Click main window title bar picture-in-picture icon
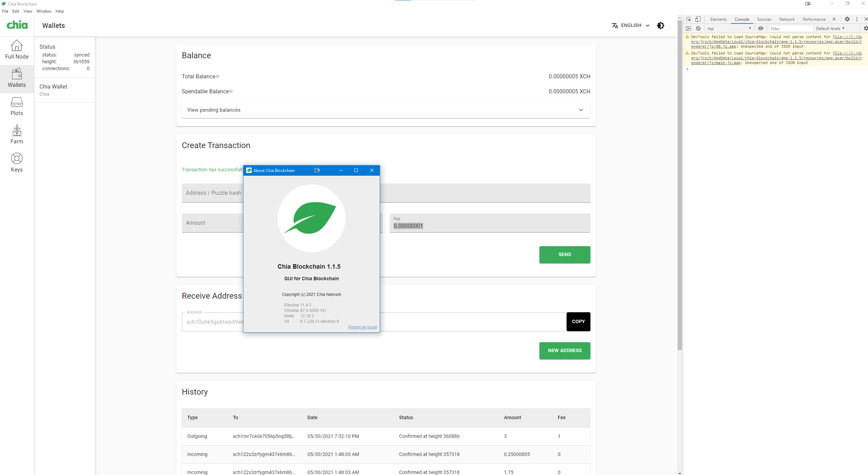The width and height of the screenshot is (868, 475). [x=808, y=4]
